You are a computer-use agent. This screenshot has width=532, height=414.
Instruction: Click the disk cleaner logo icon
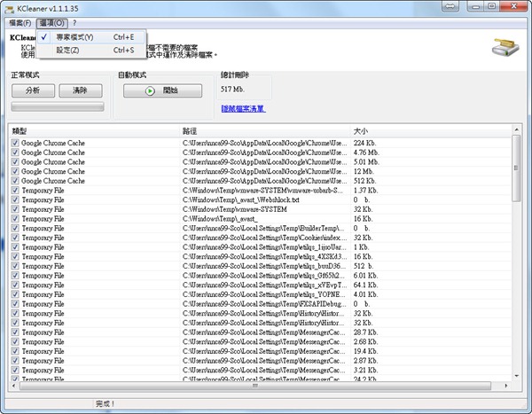coord(505,48)
